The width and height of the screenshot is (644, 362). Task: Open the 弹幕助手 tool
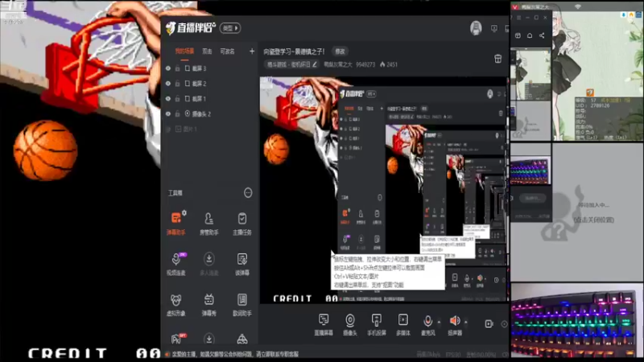[x=176, y=224]
